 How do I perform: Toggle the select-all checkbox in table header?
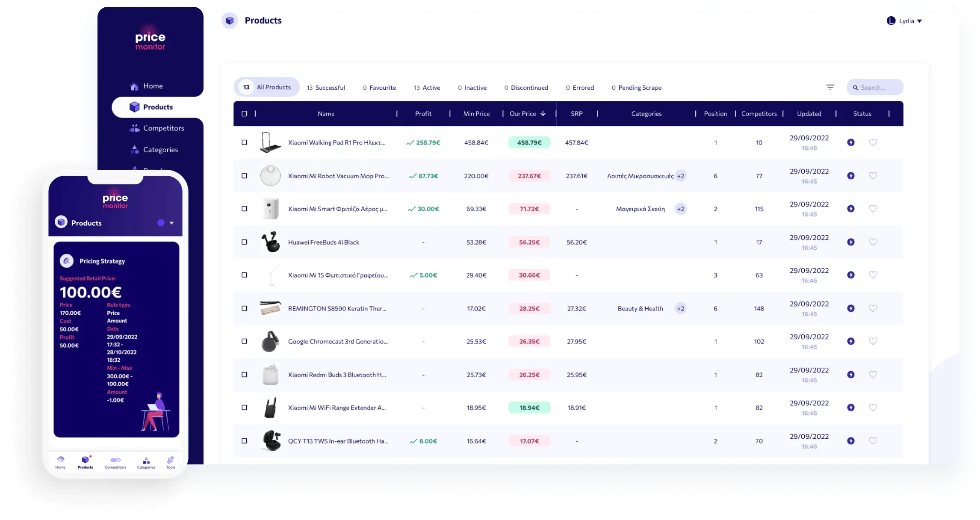pos(244,114)
